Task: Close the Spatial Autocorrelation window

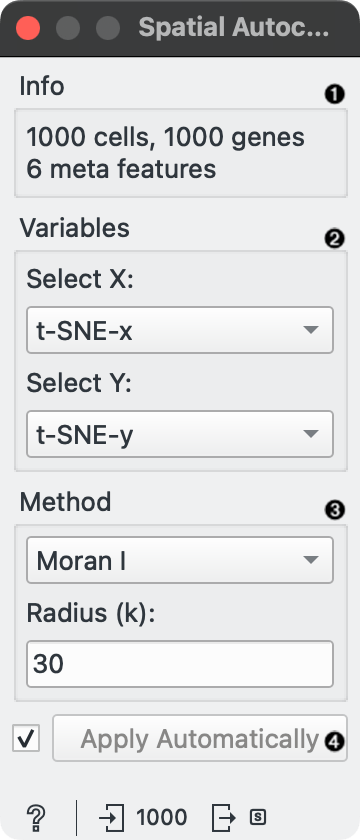Action: 28,28
